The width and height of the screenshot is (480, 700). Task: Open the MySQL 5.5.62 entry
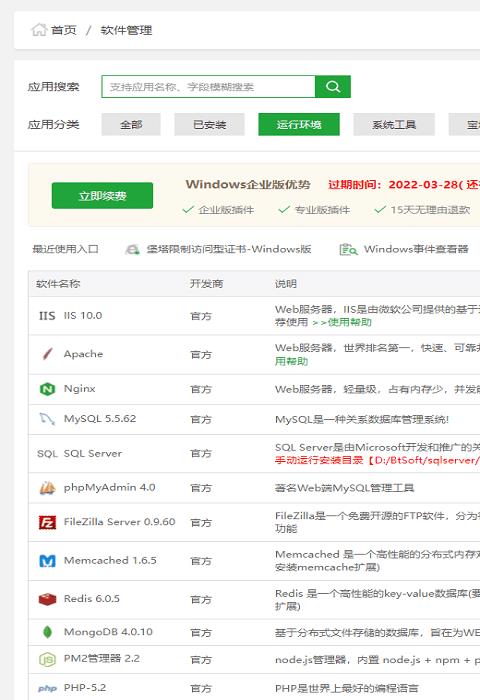click(x=100, y=418)
